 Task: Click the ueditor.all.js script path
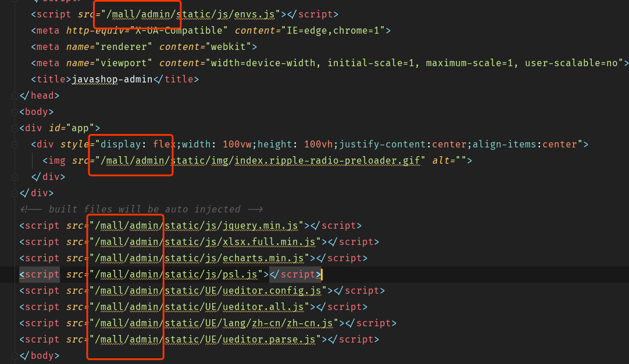[x=199, y=307]
